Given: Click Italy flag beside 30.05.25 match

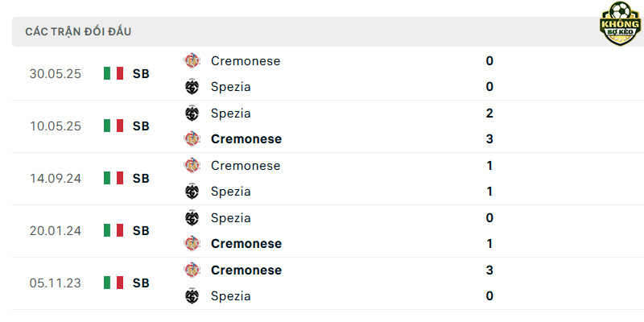Looking at the screenshot, I should pos(114,73).
